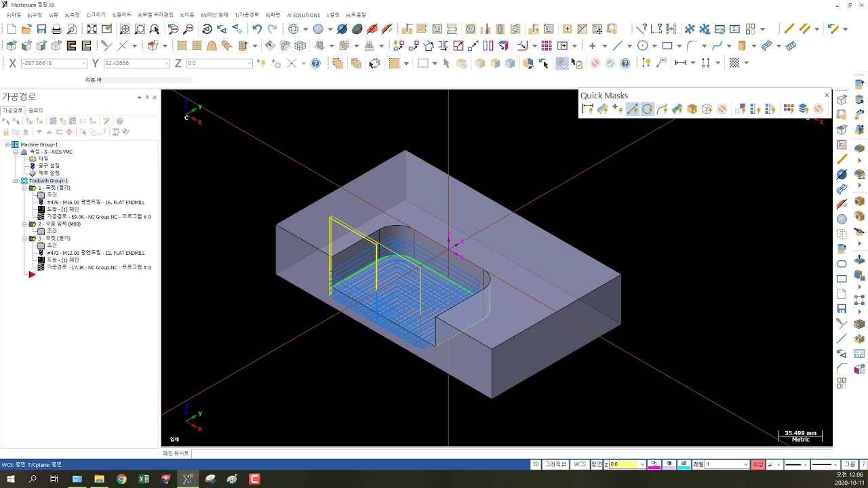Open the H:도움말 menu
The image size is (868, 488).
pos(356,15)
